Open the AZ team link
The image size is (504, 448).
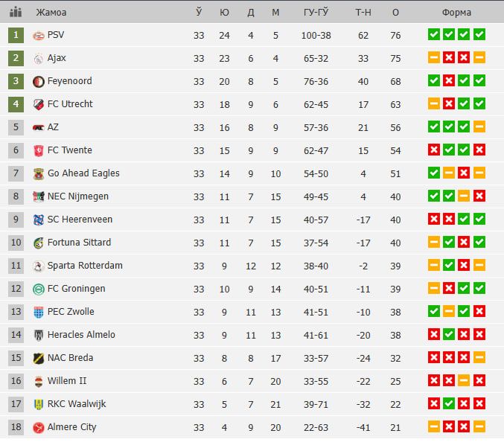53,127
